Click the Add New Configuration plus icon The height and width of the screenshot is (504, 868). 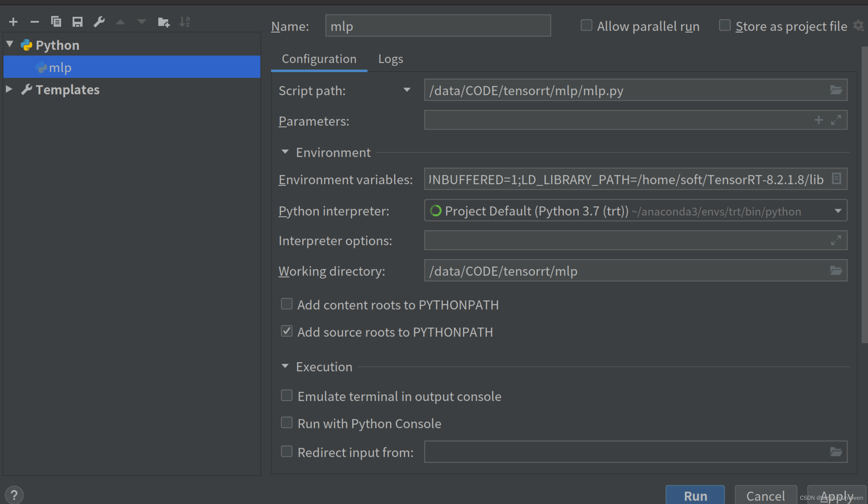(13, 22)
